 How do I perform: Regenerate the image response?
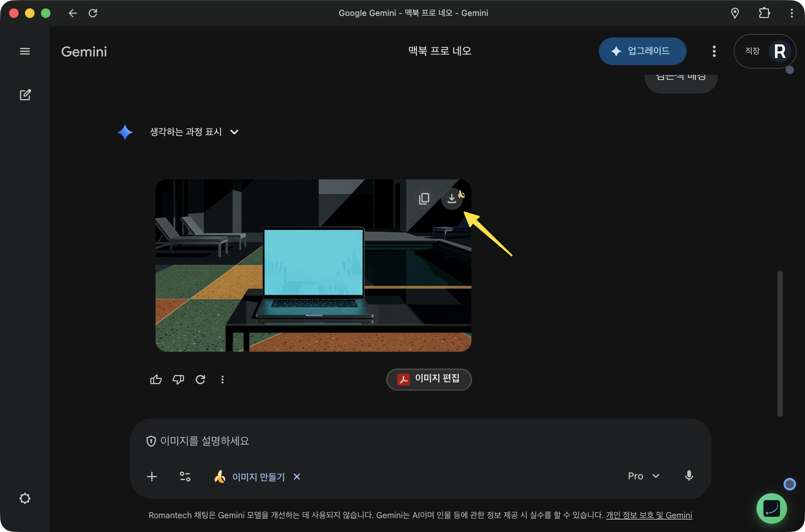tap(201, 380)
